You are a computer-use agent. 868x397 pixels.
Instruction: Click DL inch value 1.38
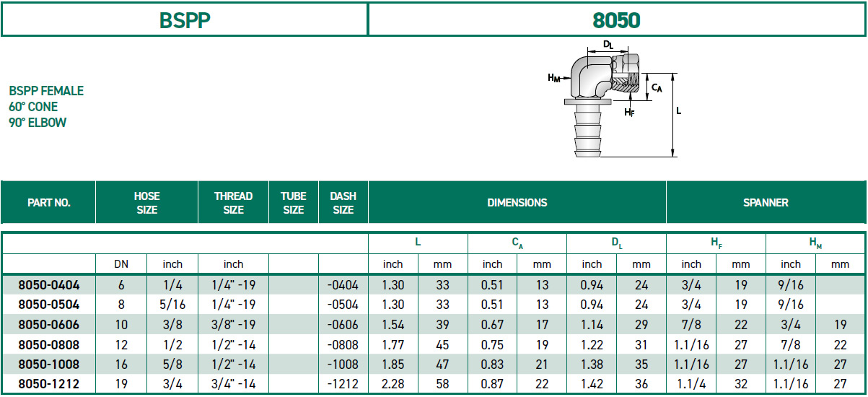tap(592, 365)
